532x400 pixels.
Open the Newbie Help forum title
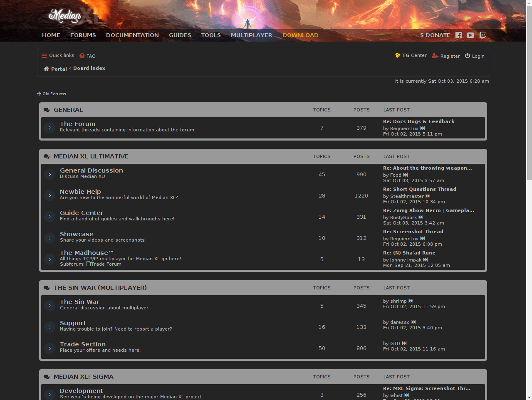click(80, 192)
